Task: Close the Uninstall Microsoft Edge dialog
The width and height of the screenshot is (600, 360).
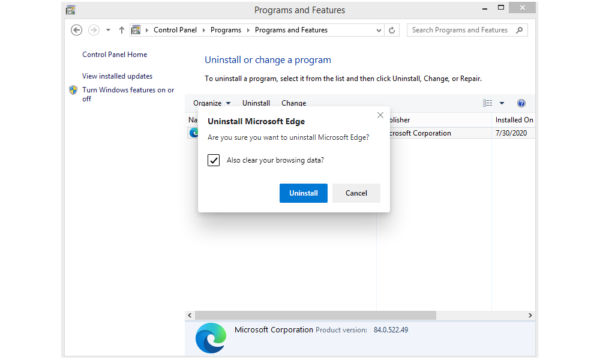Action: pyautogui.click(x=380, y=115)
